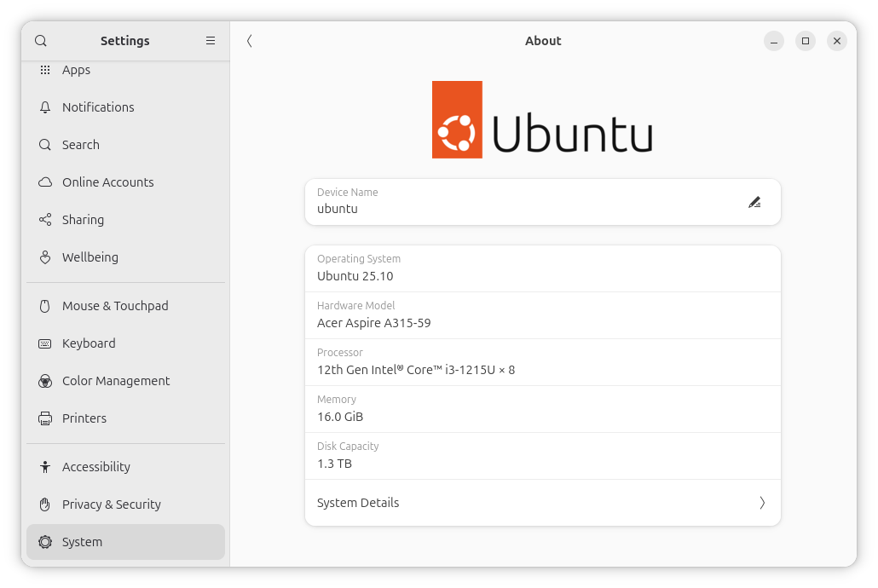Open Color Management settings

pos(116,381)
